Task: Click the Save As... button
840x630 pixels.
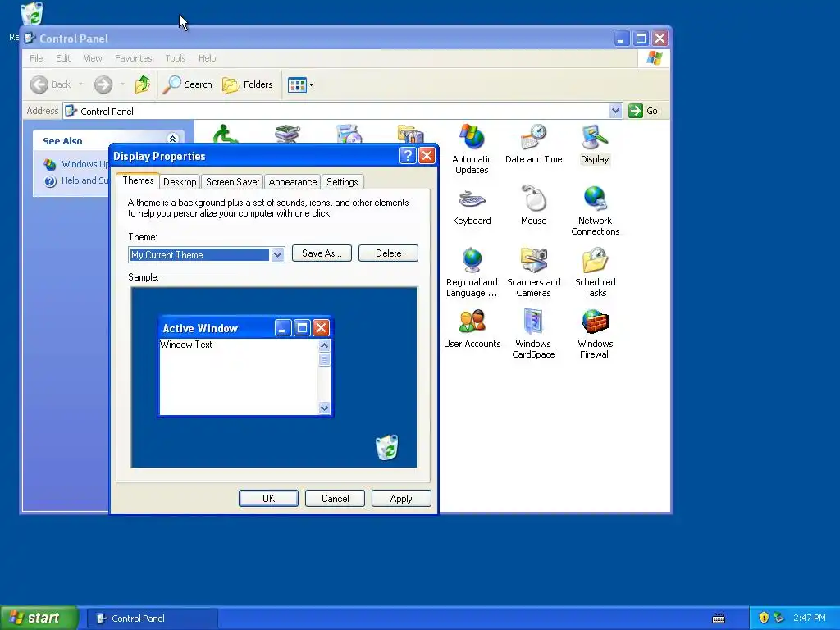Action: click(322, 253)
